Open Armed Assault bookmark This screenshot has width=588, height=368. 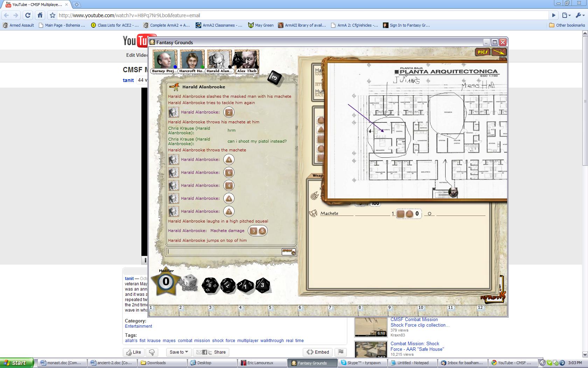pos(19,25)
